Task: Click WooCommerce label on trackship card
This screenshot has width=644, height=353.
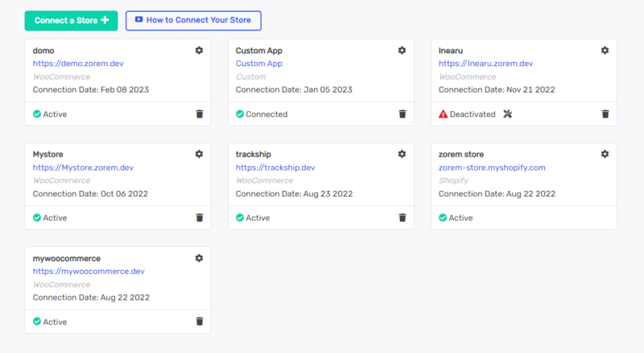Action: [x=265, y=181]
